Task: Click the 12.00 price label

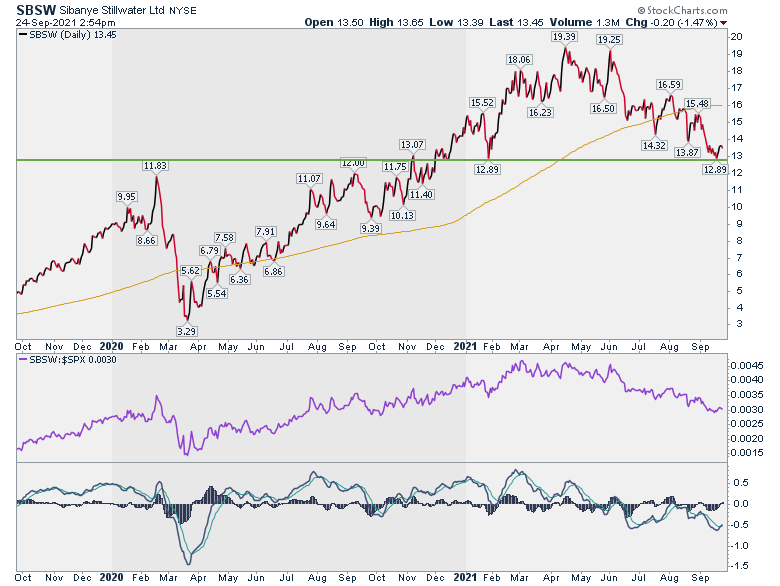Action: click(x=353, y=163)
